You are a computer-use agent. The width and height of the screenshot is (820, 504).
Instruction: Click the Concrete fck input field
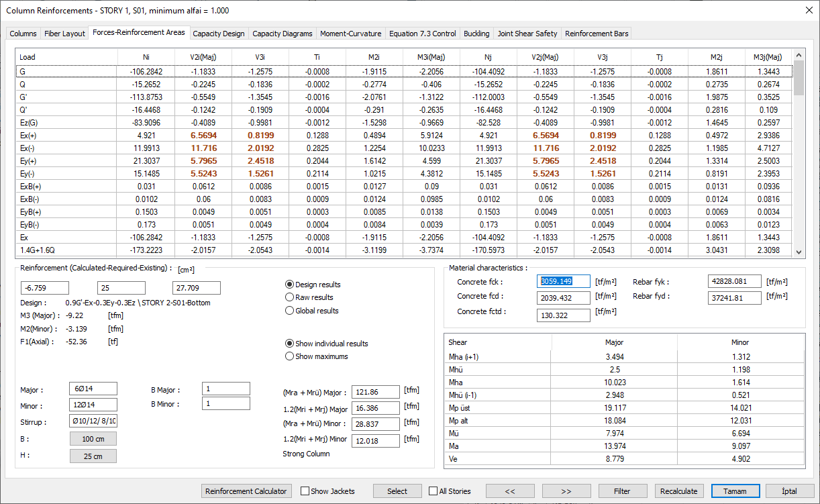coord(564,282)
